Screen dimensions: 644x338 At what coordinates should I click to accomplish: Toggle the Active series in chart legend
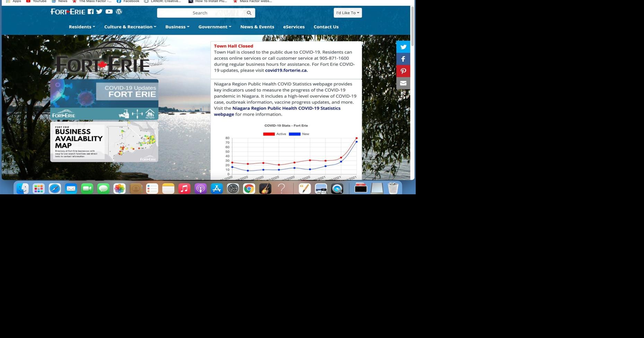click(275, 134)
